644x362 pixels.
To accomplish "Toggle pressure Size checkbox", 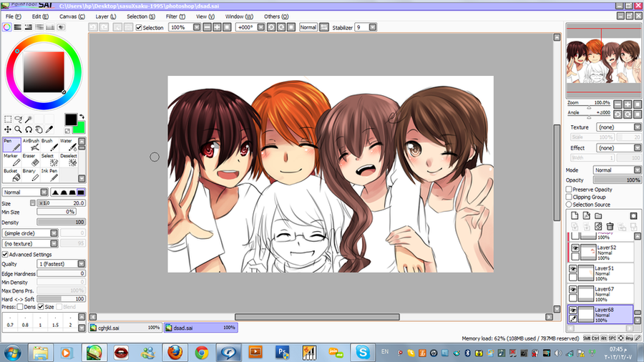I will click(41, 307).
